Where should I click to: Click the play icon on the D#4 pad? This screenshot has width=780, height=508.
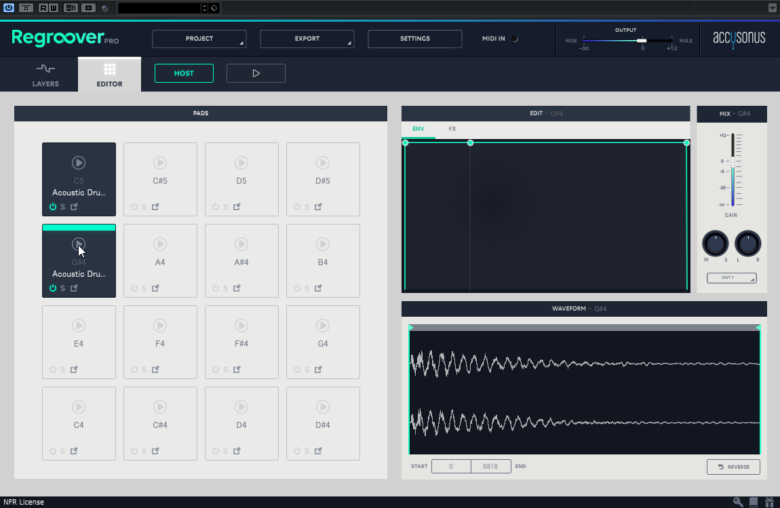pyautogui.click(x=322, y=407)
